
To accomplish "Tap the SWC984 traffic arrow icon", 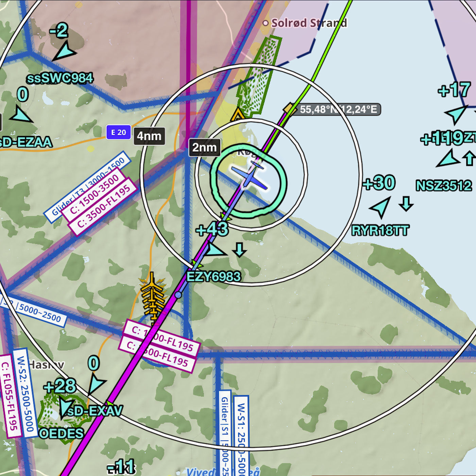I will coord(65,52).
